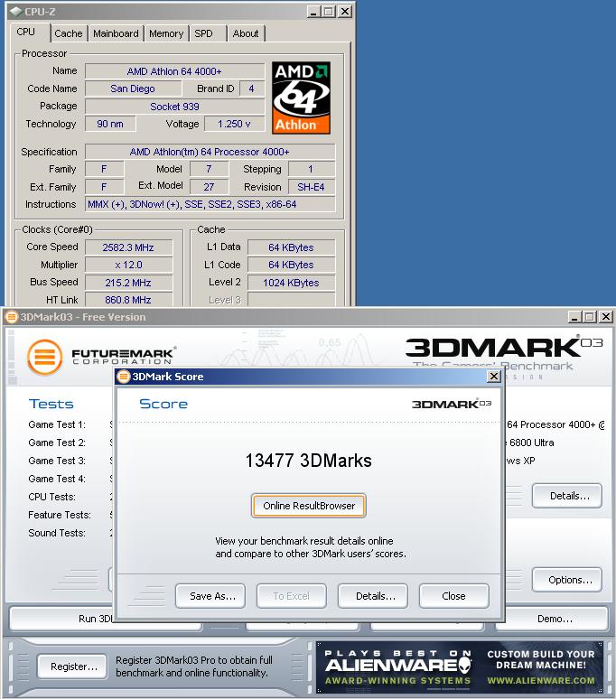Close the CPU-Z window
The height and width of the screenshot is (699, 616).
tap(344, 12)
